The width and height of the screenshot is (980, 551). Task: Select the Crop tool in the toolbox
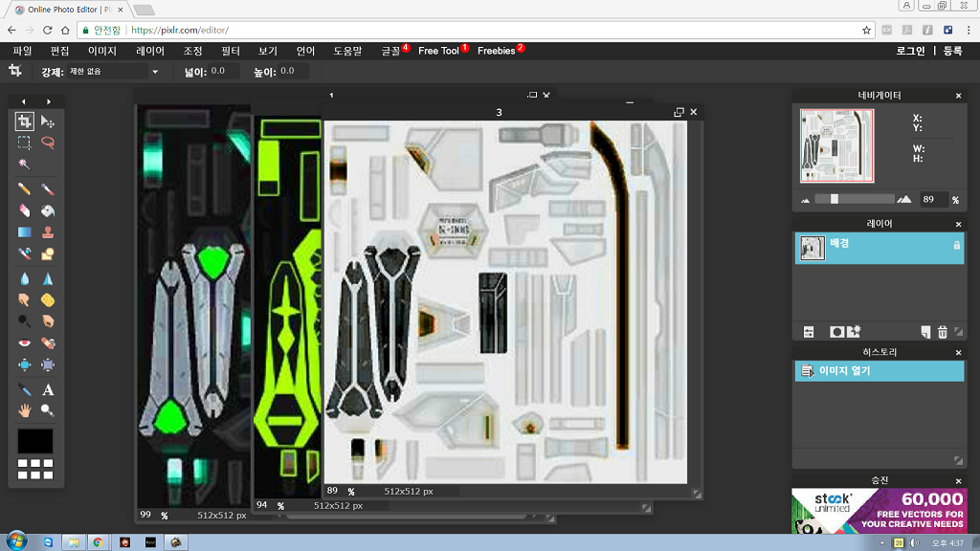pyautogui.click(x=24, y=121)
